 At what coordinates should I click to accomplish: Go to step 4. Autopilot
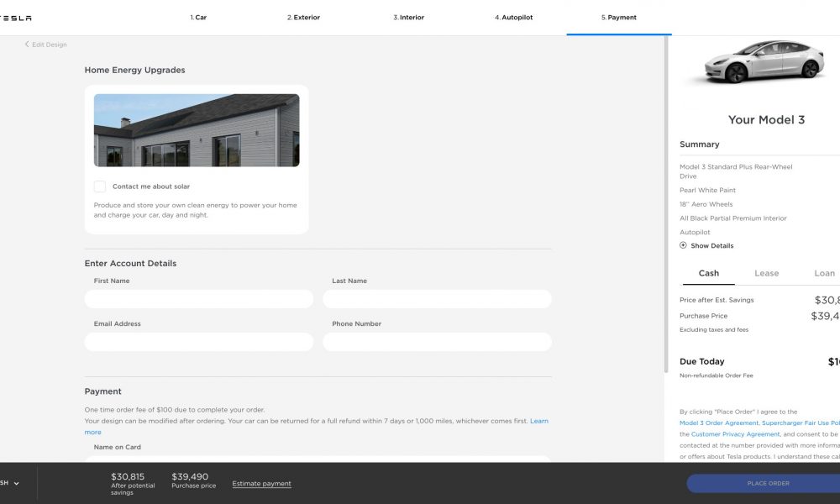coord(514,17)
